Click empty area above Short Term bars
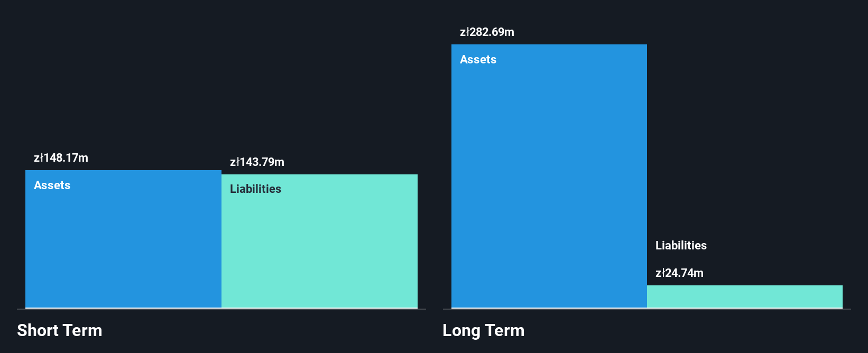 pos(222,79)
